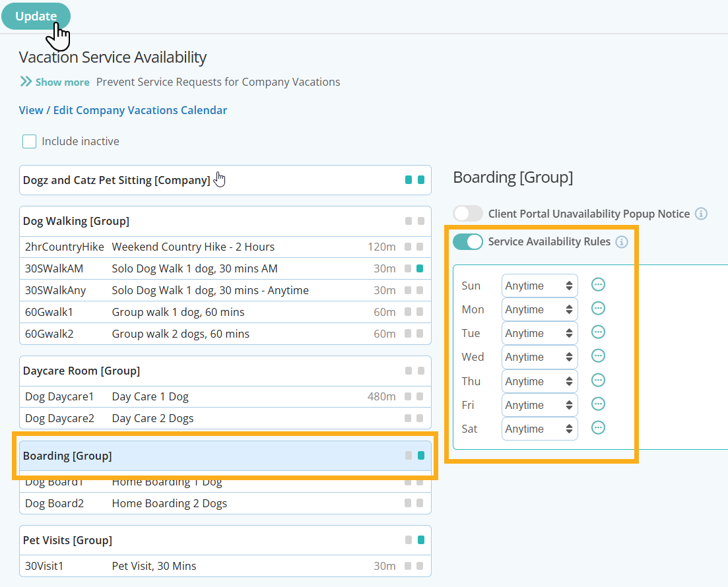Click the ellipsis beside Friday's Anytime rule
This screenshot has height=587, width=728.
pyautogui.click(x=598, y=404)
